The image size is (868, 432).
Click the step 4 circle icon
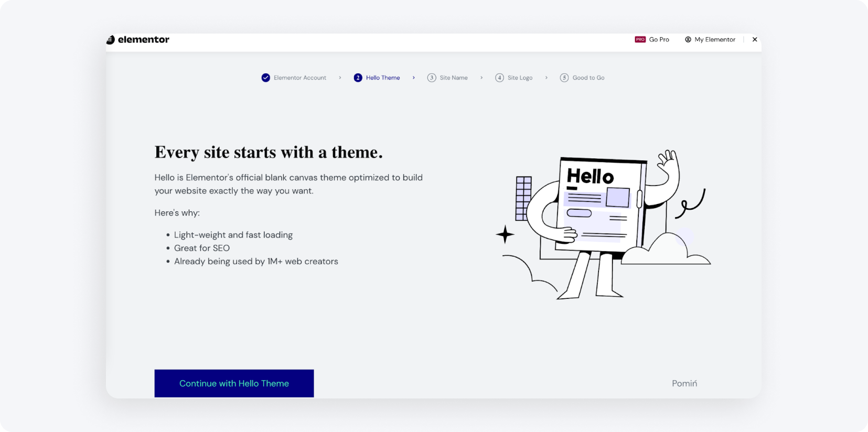(499, 78)
